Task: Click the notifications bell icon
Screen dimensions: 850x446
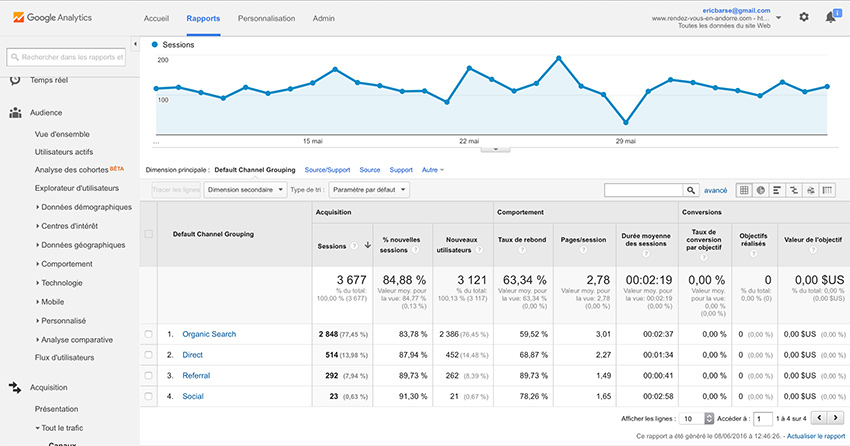Action: pyautogui.click(x=830, y=17)
